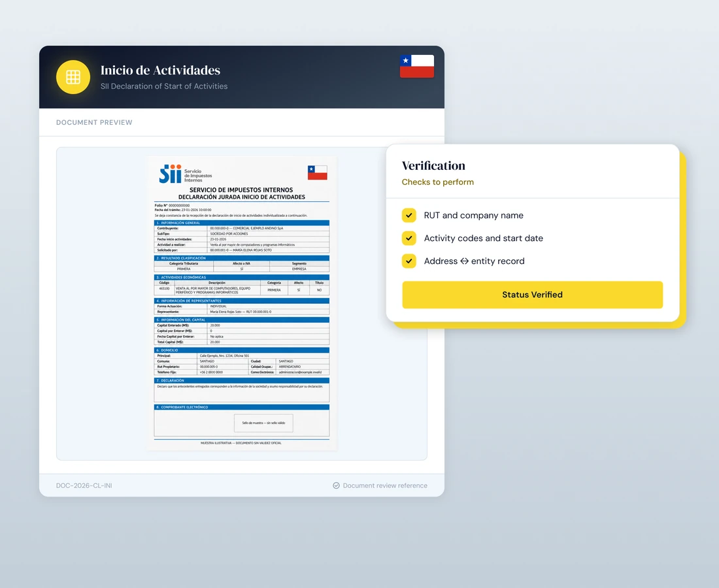Click the Status Verified button
The image size is (719, 588).
click(x=532, y=295)
